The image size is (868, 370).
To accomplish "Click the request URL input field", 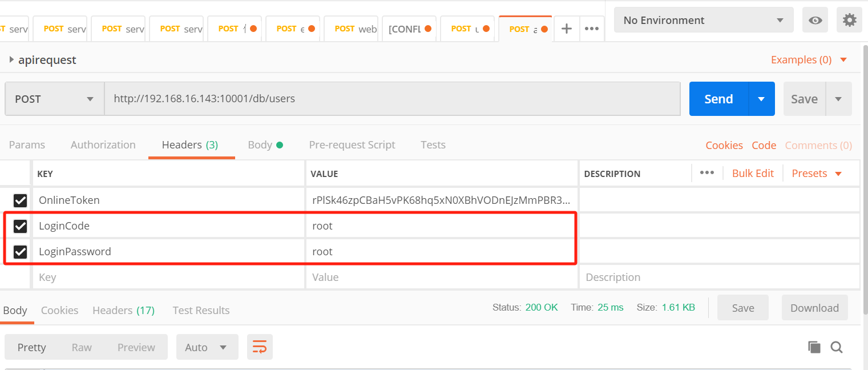I will pyautogui.click(x=391, y=99).
